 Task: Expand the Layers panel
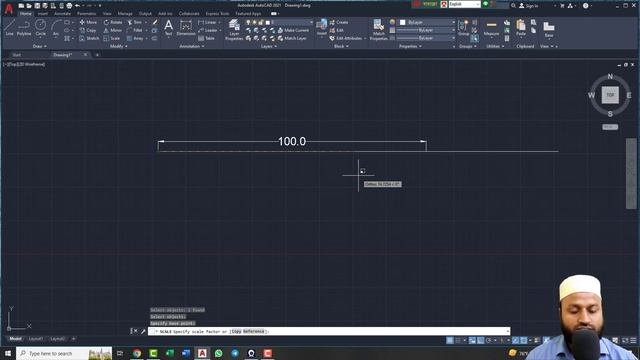269,46
